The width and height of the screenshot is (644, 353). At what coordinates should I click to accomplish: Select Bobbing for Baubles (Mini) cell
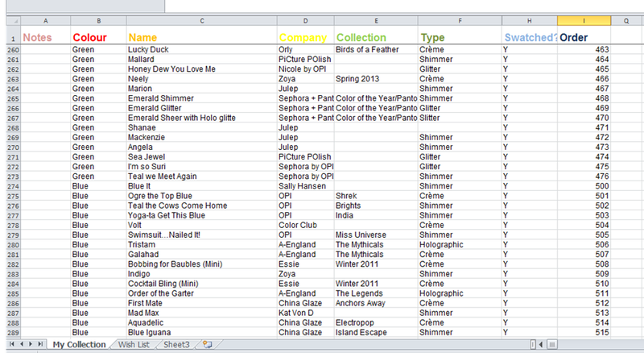point(202,264)
